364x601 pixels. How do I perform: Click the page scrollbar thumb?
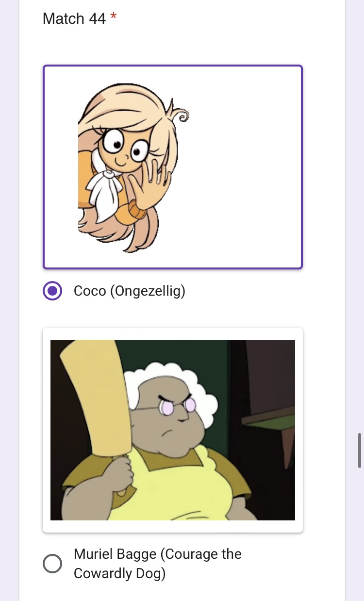pyautogui.click(x=360, y=450)
